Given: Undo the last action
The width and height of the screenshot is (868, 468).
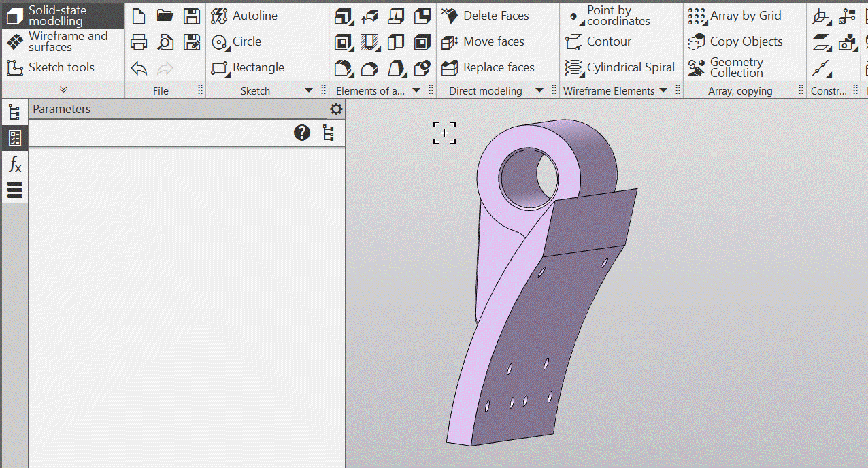Looking at the screenshot, I should point(139,68).
